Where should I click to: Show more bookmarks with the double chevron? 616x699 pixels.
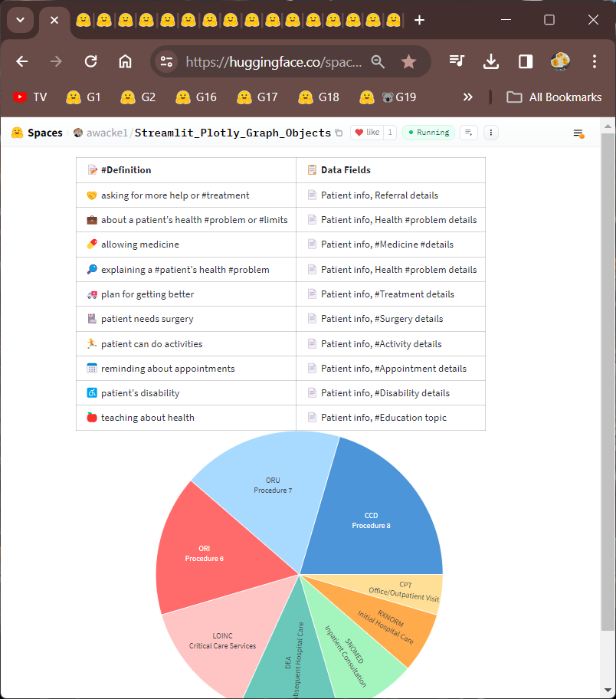[467, 97]
